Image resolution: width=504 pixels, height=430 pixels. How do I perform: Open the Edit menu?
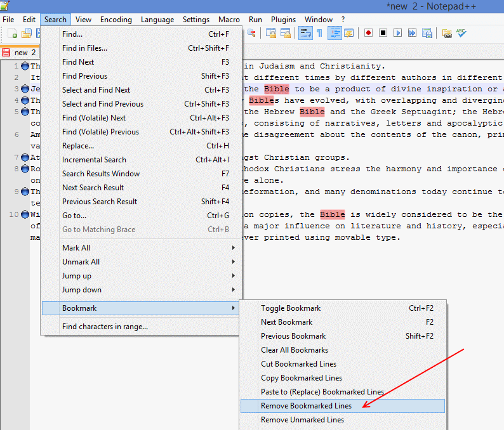pyautogui.click(x=29, y=20)
